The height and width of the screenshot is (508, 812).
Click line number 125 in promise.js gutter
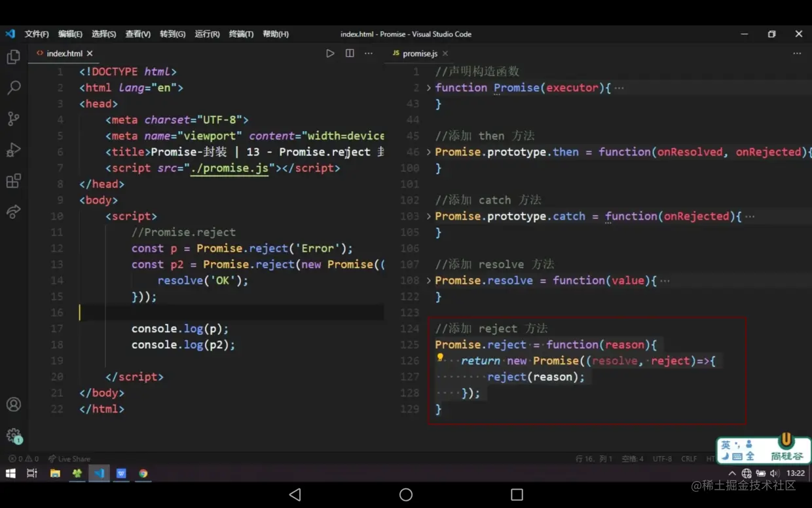409,345
